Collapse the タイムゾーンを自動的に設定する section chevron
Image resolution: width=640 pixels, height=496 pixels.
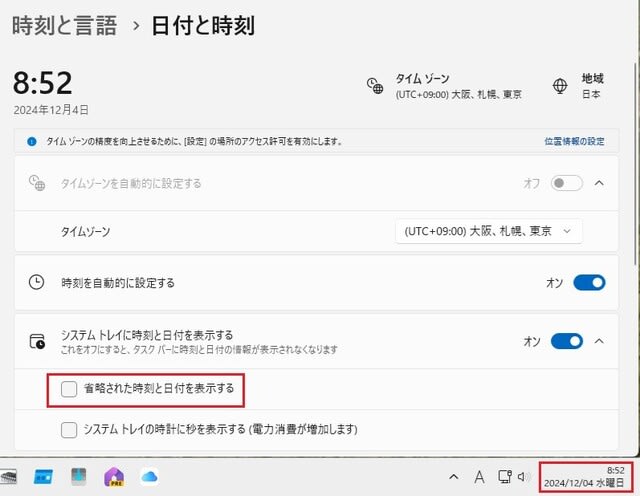click(x=599, y=183)
